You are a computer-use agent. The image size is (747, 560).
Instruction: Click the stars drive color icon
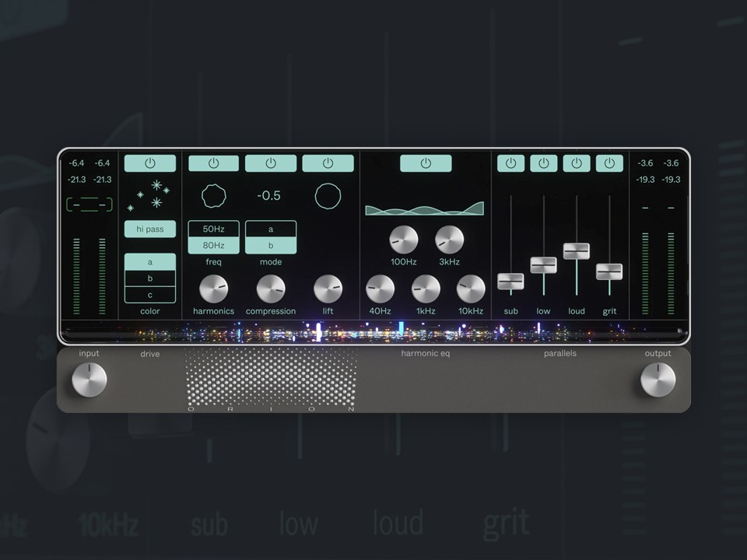[149, 195]
